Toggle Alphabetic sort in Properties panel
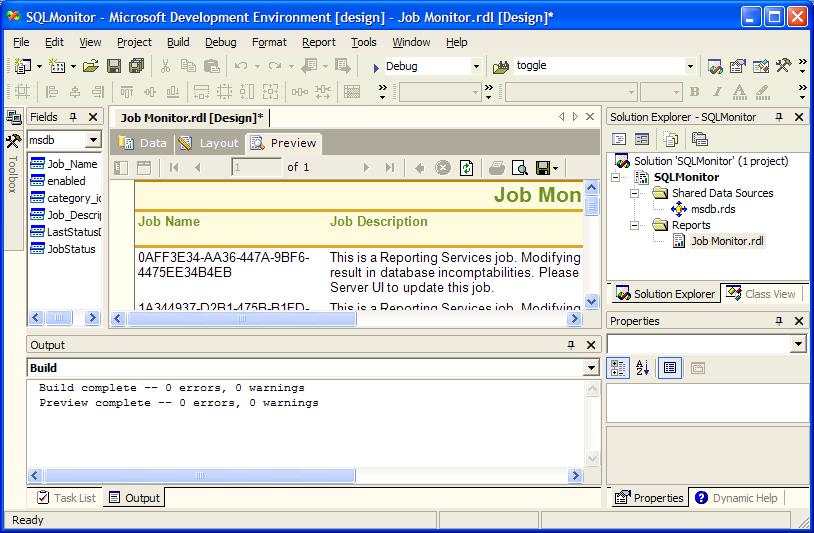 pos(642,368)
